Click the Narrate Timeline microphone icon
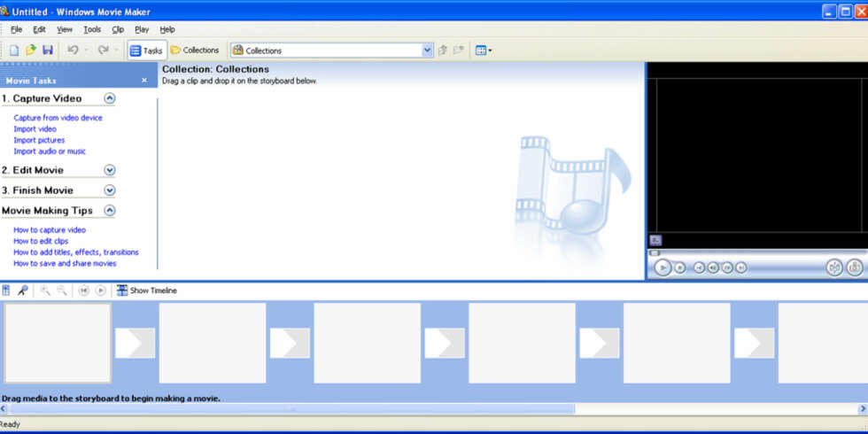 [x=22, y=291]
